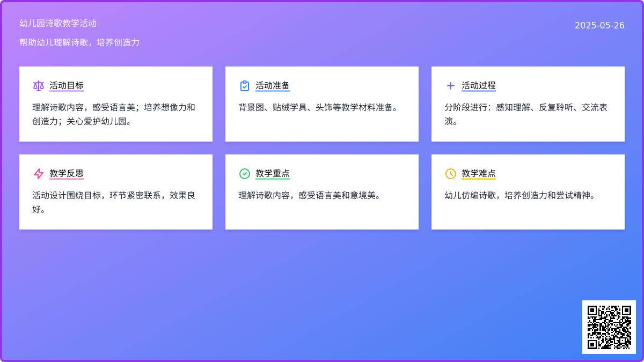This screenshot has height=362, width=644.
Task: Click the text starting 幼儿仿编诗歌
Action: coord(522,195)
